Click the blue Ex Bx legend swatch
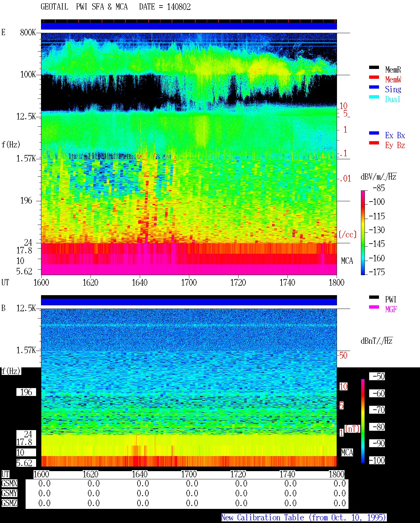This screenshot has height=523, width=420. click(x=374, y=133)
